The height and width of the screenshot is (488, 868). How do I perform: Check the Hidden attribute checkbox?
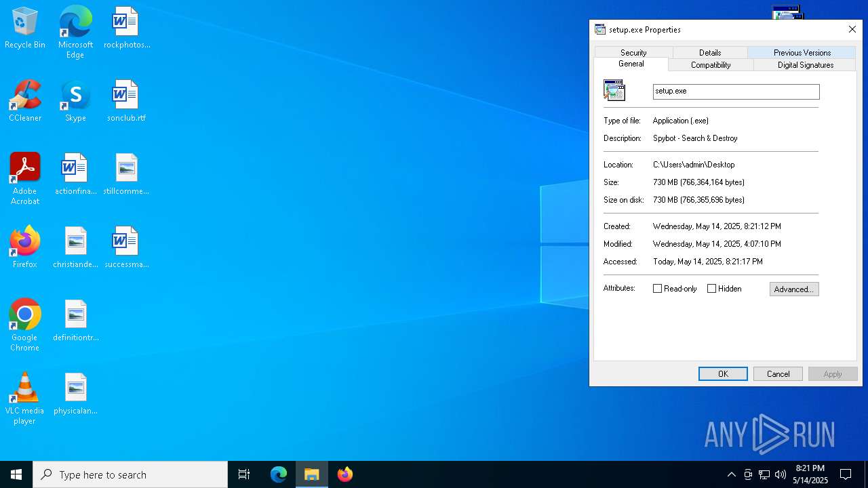click(x=711, y=289)
